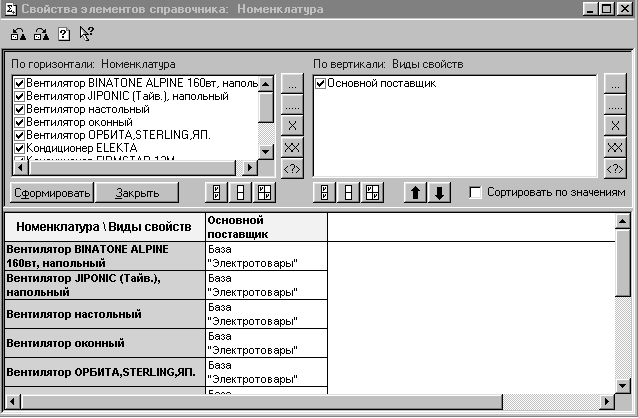Viewport: 638px width, 418px height.
Task: Toggle checkbox for Кондиционер ELEKTA
Action: (x=20, y=148)
